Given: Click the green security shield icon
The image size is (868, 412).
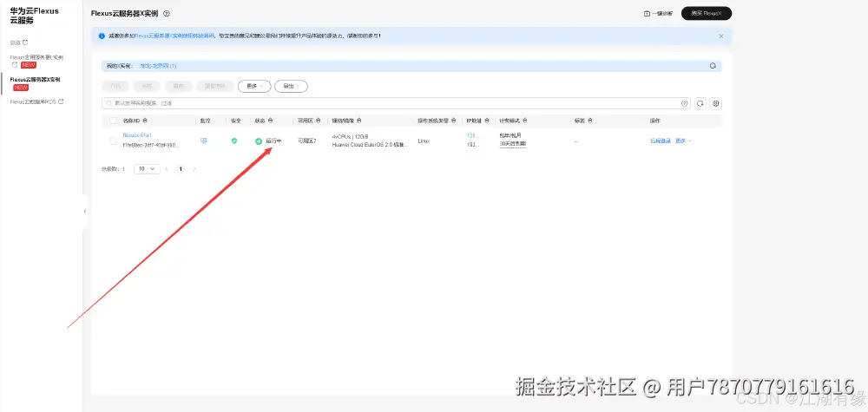Looking at the screenshot, I should (x=234, y=141).
